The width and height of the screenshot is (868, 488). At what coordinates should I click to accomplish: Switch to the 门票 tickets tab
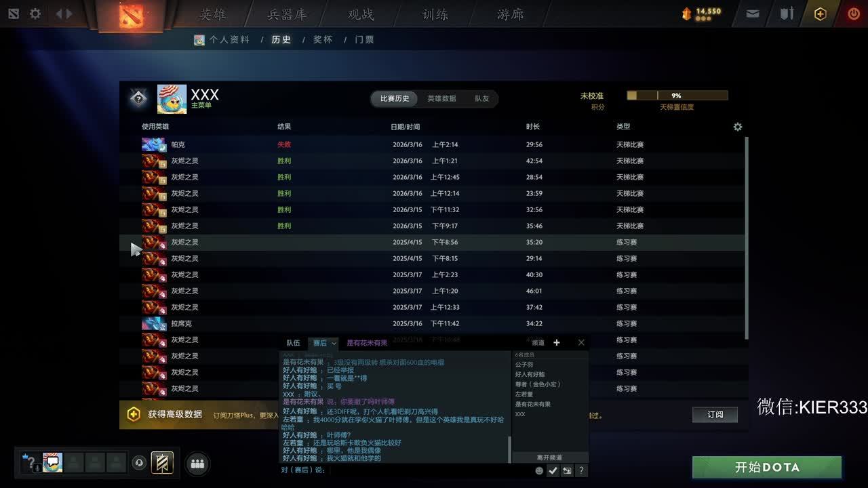pos(364,40)
